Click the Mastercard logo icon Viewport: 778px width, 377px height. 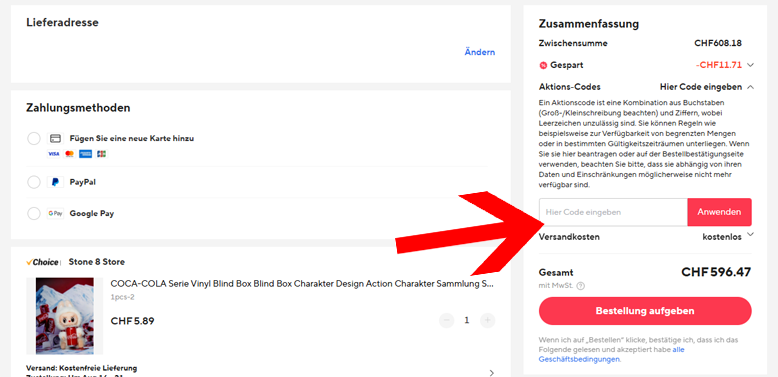69,154
